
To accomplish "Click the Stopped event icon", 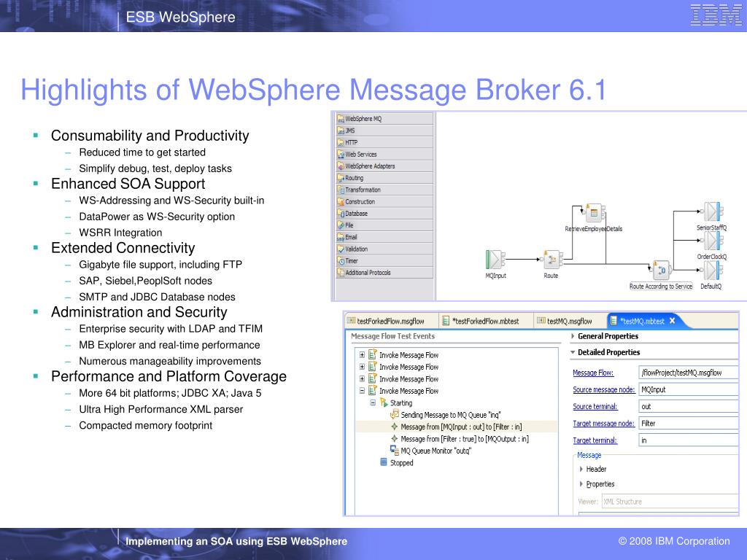I will [384, 462].
